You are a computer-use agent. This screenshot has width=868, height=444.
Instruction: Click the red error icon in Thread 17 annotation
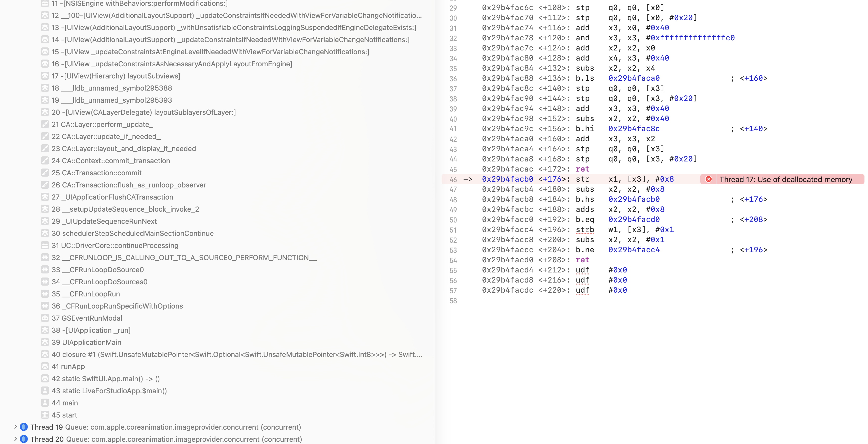coord(708,179)
